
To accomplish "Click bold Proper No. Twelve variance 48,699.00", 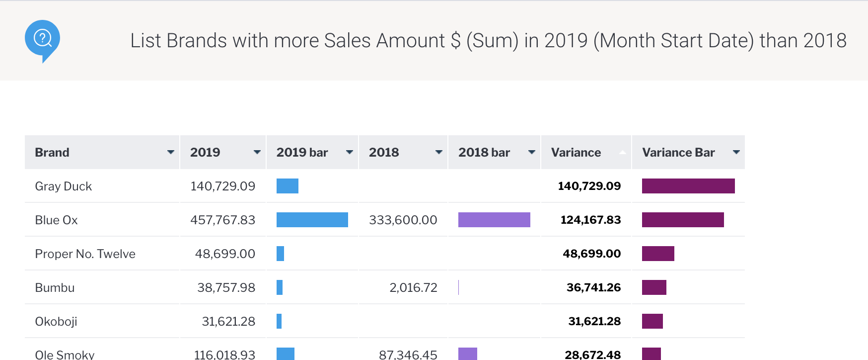I will [592, 254].
